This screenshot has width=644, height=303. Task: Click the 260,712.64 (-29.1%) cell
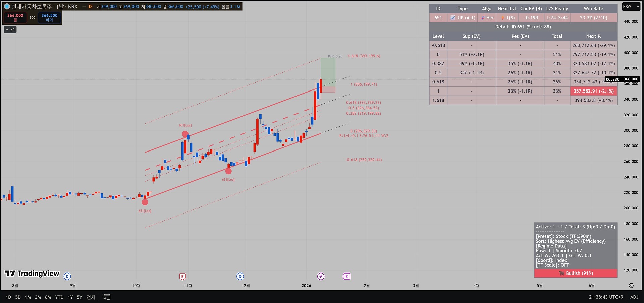click(x=594, y=45)
